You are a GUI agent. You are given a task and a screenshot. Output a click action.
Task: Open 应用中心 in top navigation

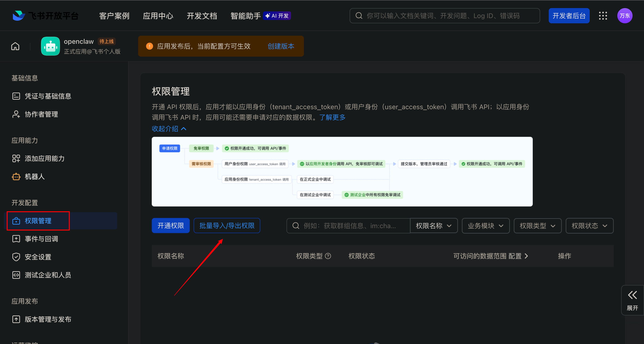pos(158,16)
